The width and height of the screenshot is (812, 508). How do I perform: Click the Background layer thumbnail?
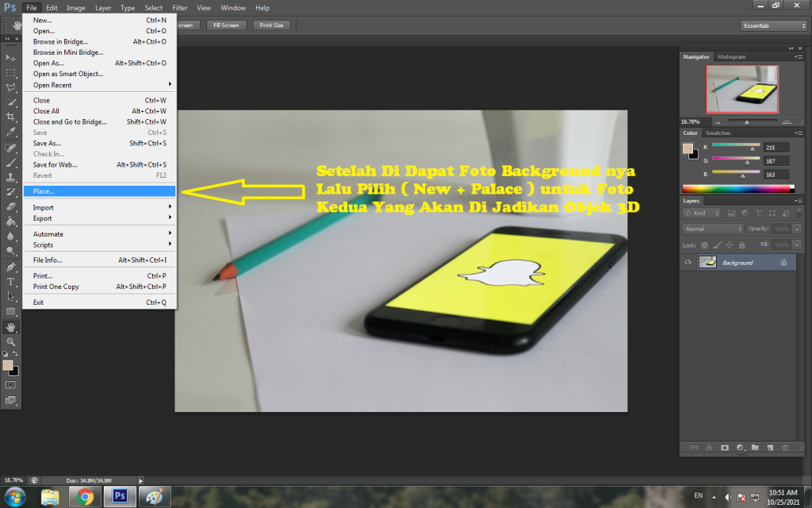(x=707, y=262)
